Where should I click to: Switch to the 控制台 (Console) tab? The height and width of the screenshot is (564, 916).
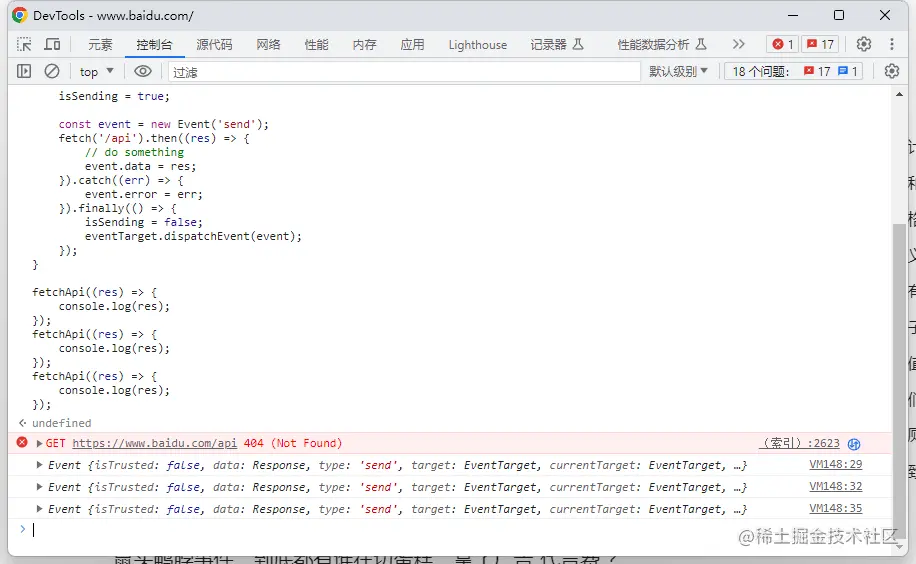154,44
